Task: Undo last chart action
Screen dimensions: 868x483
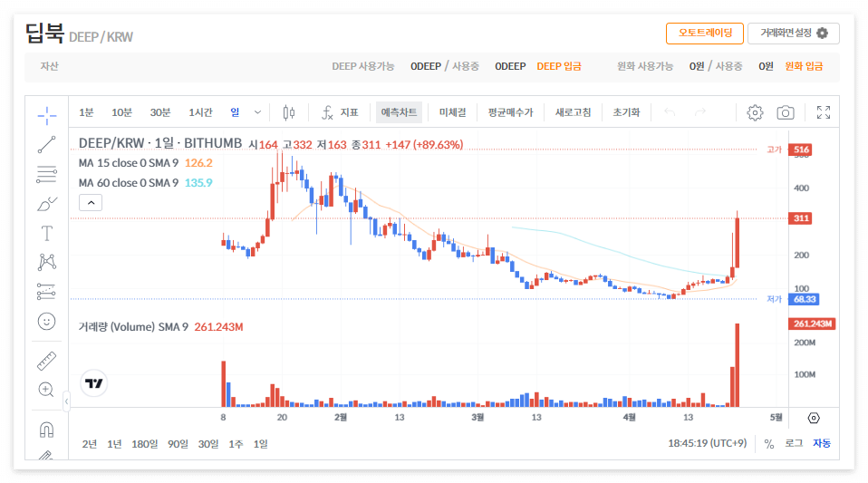Action: [670, 112]
